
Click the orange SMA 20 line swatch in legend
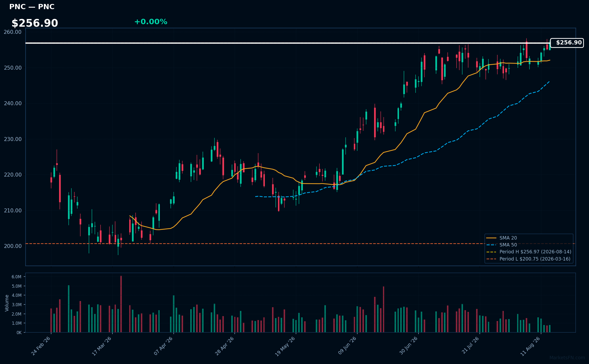[491, 238]
